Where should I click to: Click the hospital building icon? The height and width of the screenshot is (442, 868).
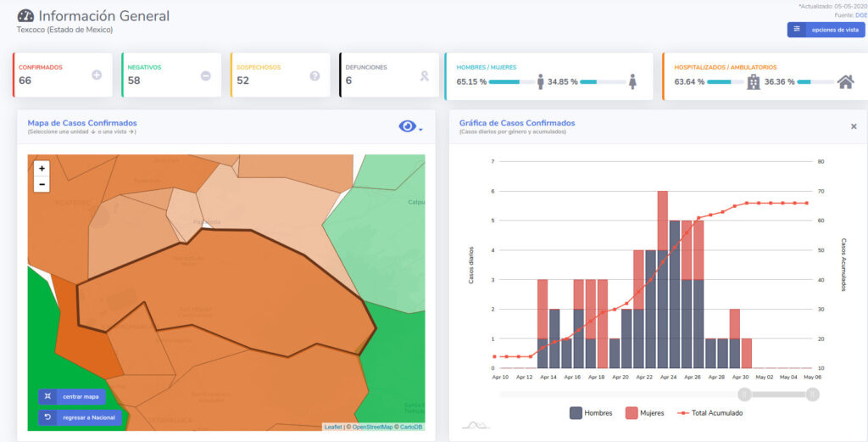(x=753, y=81)
